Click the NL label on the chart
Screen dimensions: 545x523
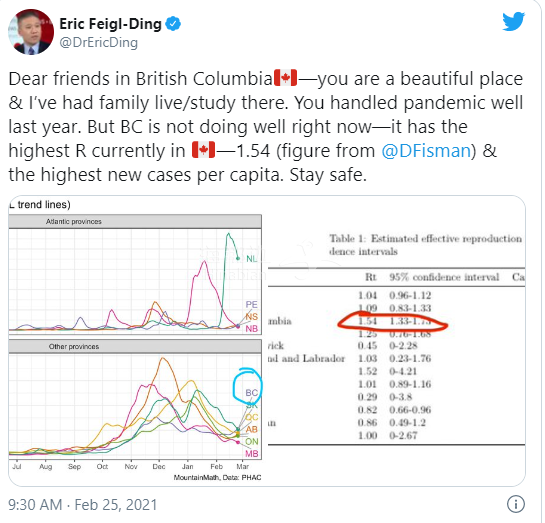click(x=251, y=259)
